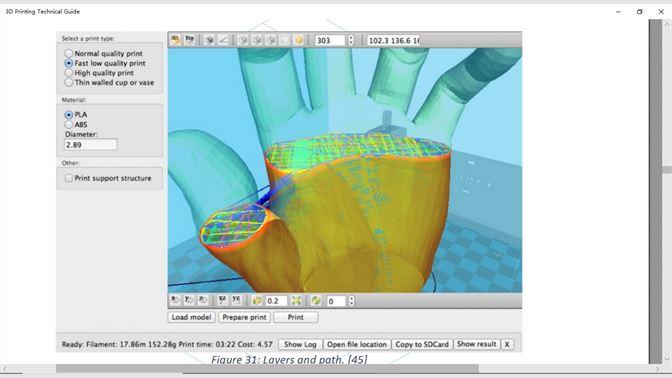Click the second greyed-out cube view icon

[257, 40]
